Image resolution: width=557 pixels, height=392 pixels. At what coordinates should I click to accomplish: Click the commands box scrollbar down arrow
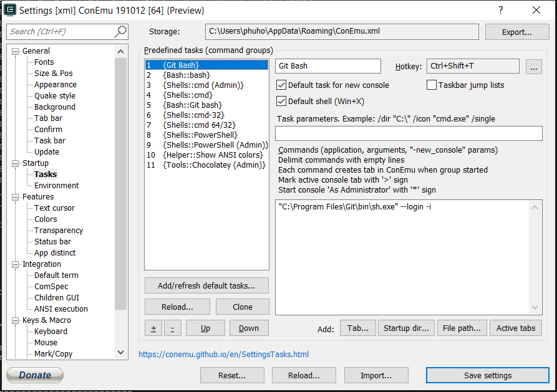535,307
